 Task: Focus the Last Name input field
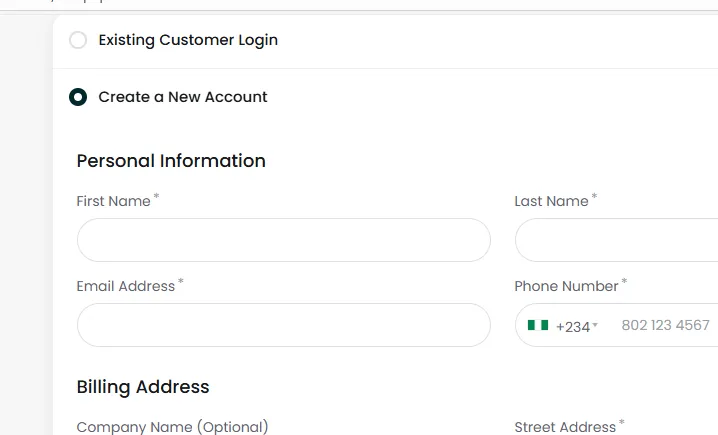point(616,240)
